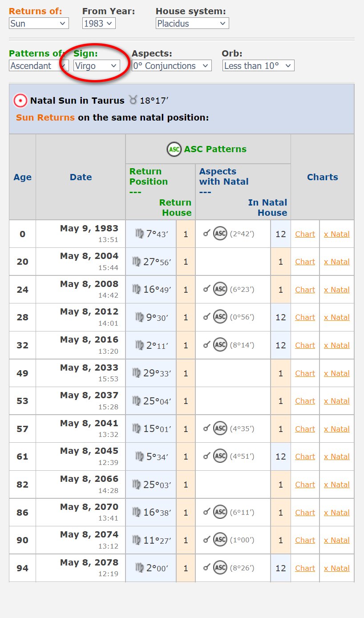The height and width of the screenshot is (618, 364).
Task: Click the ASC circle icon in the 2074 row
Action: coord(220,540)
